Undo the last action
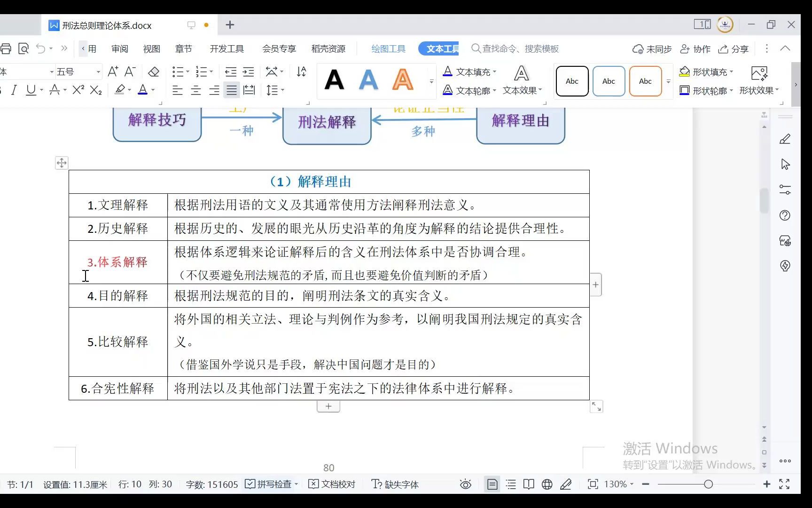 [x=41, y=48]
